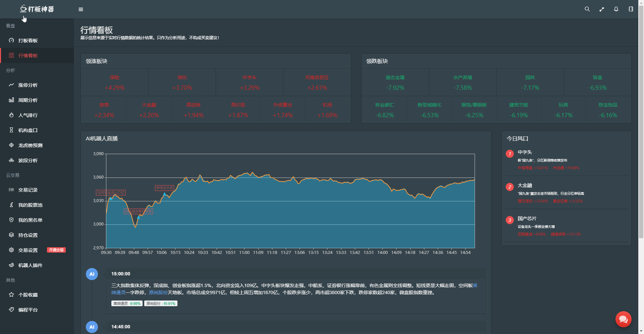Select 河南自贸区 +2.61% sector cell
644x334 pixels.
(317, 82)
